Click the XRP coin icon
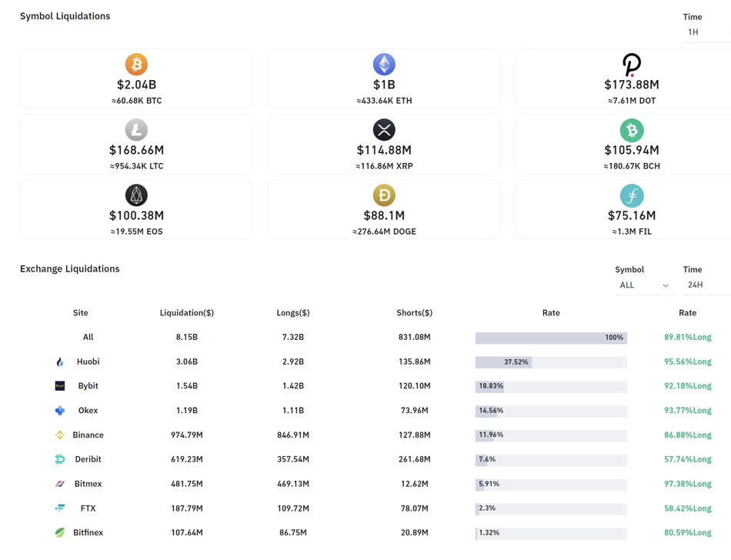The height and width of the screenshot is (560, 731). pos(384,129)
